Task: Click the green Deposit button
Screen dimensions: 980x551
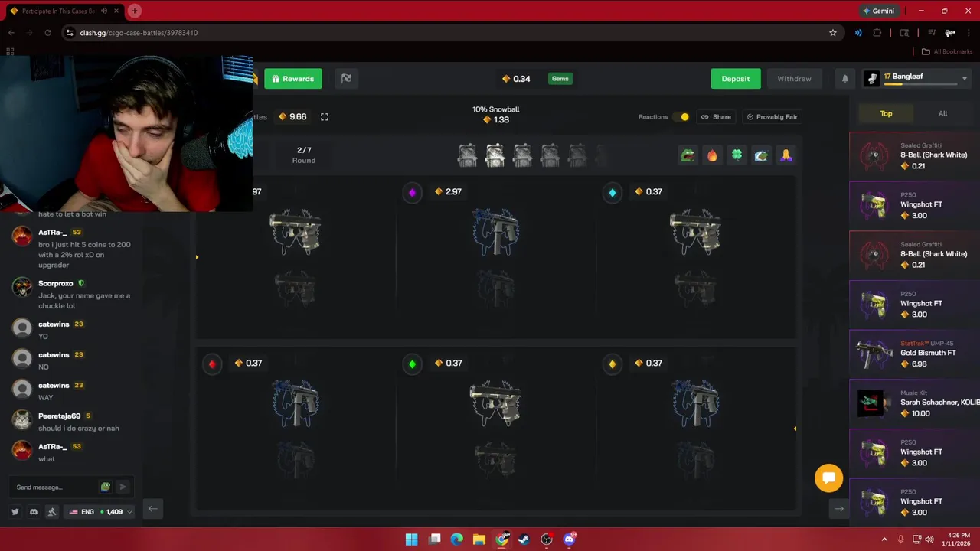Action: 736,79
